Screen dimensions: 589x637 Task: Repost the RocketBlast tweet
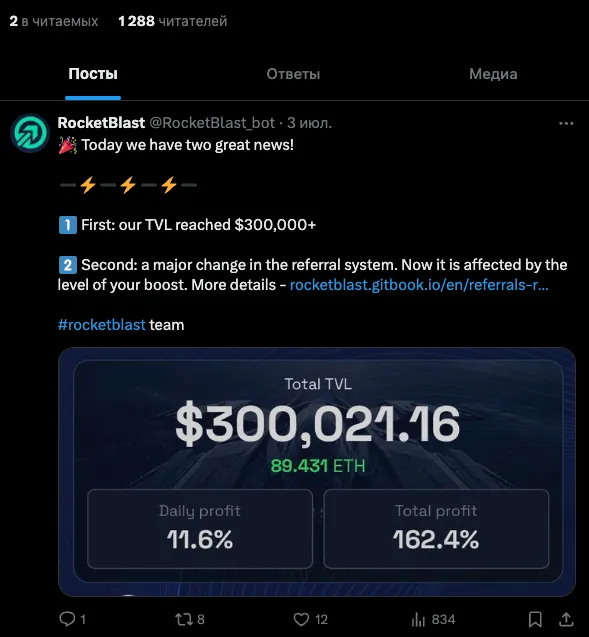click(184, 619)
